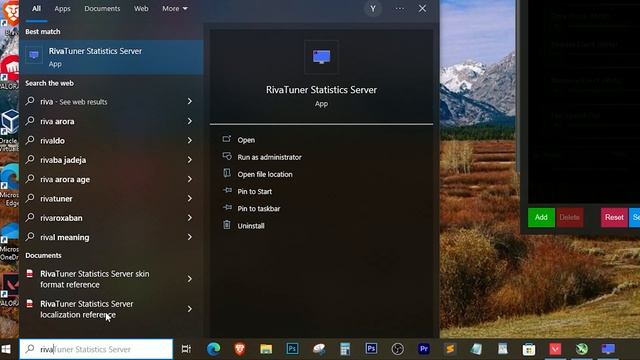Open Microsoft Store from the taskbar
The height and width of the screenshot is (360, 640).
(x=529, y=349)
